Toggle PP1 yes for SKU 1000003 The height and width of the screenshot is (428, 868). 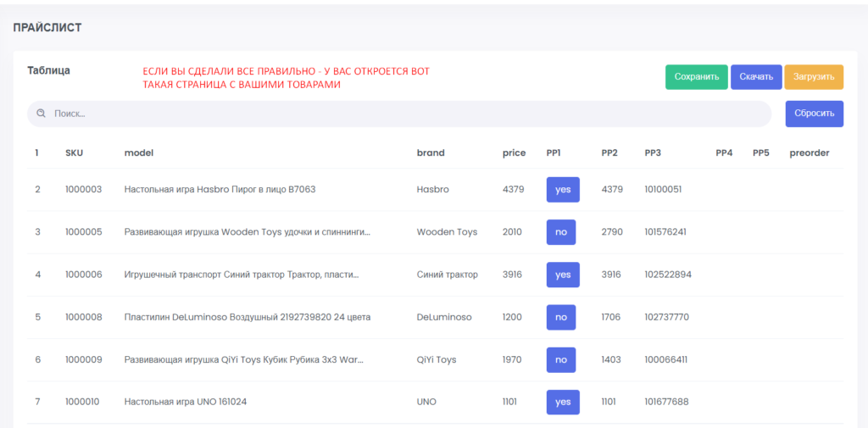click(563, 189)
